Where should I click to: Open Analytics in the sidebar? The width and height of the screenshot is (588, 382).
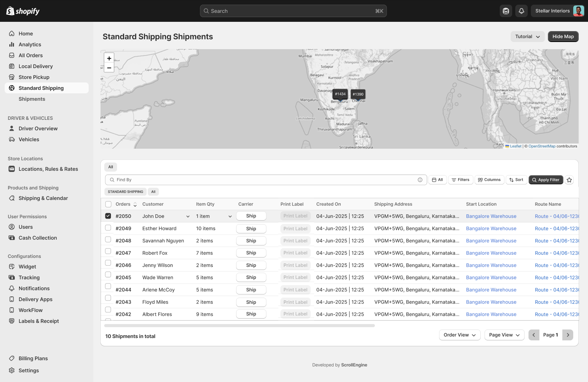click(30, 44)
